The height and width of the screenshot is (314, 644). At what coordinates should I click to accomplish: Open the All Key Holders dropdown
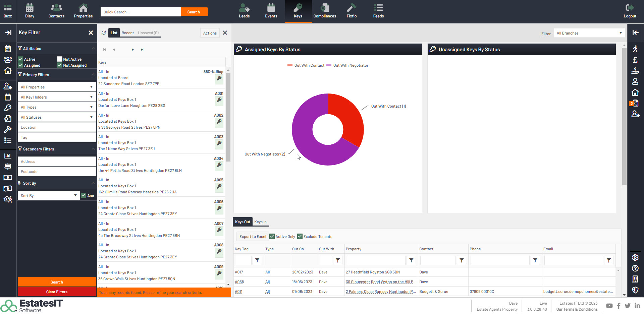[x=56, y=97]
